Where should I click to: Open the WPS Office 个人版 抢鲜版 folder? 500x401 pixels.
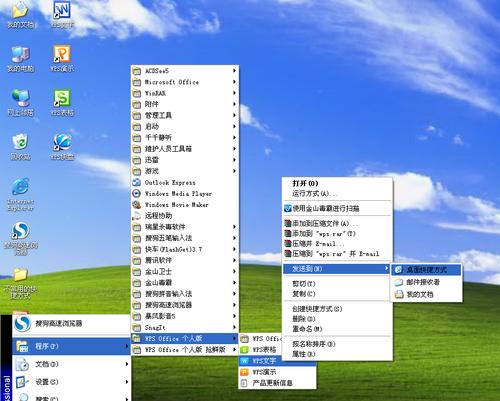point(185,350)
